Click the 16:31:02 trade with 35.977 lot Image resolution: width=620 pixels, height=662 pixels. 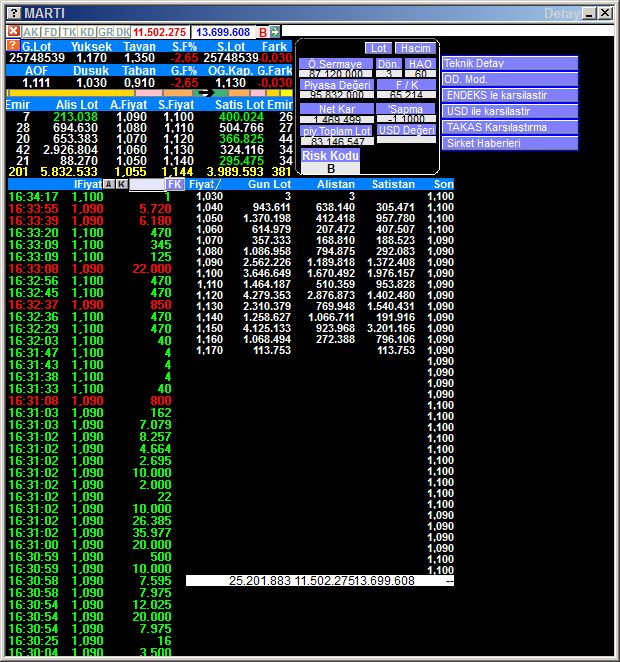[x=90, y=533]
